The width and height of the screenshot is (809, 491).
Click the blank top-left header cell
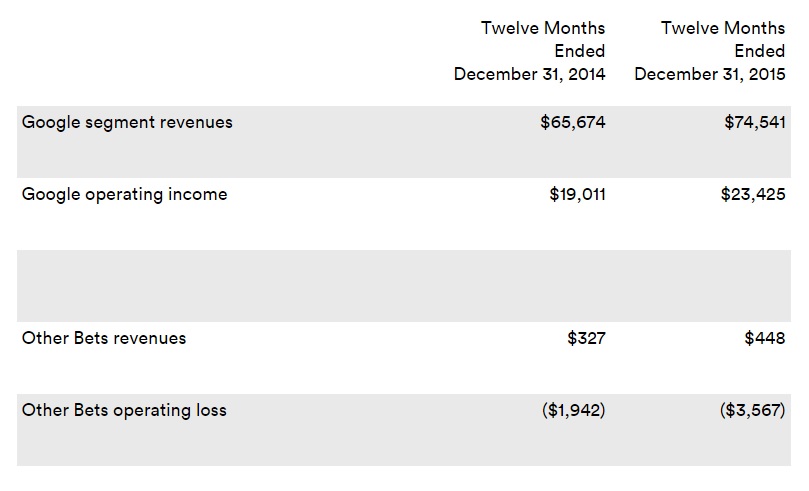[200, 52]
